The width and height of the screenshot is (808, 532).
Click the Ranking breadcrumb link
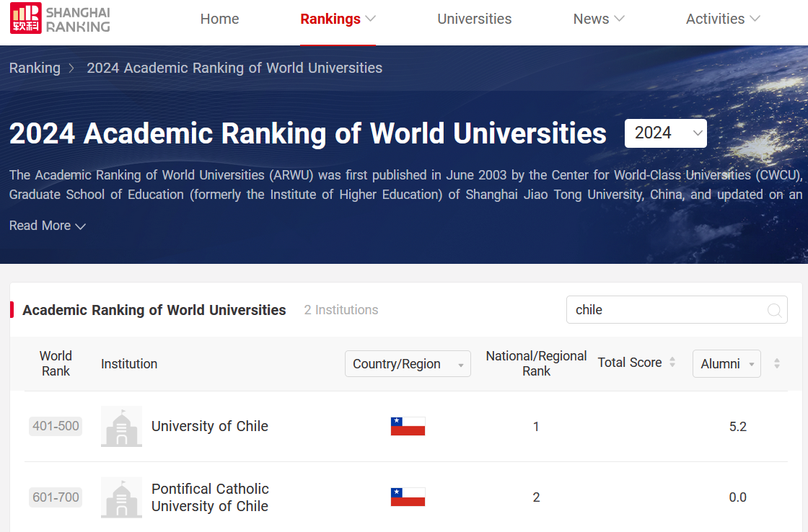[x=35, y=68]
